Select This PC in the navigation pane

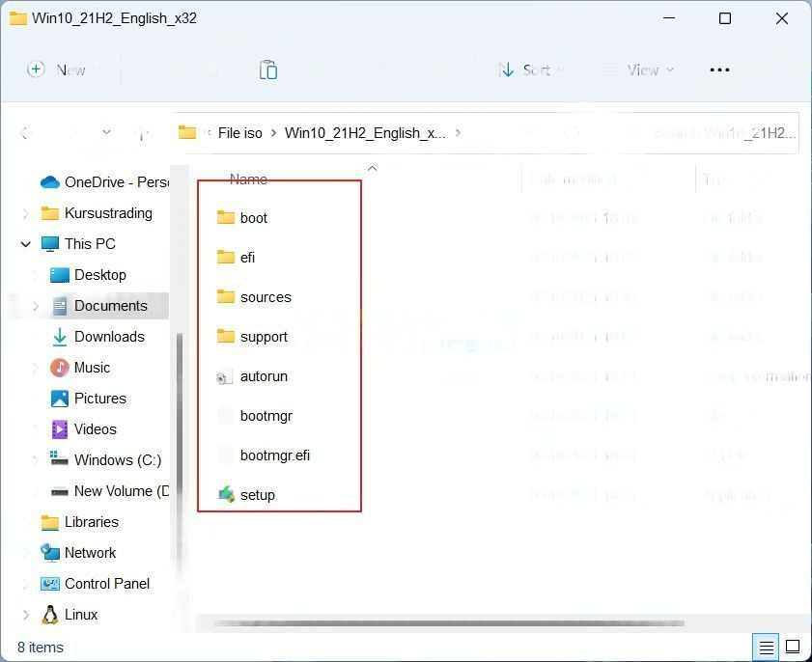78,244
